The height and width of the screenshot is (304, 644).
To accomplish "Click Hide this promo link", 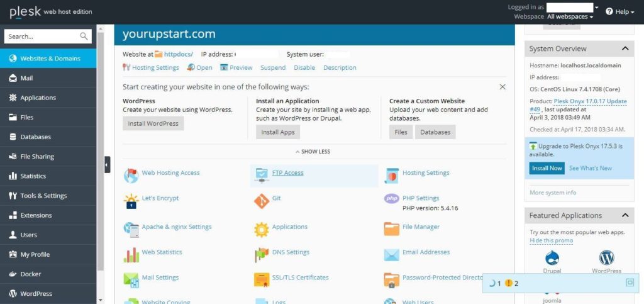I will pyautogui.click(x=551, y=240).
